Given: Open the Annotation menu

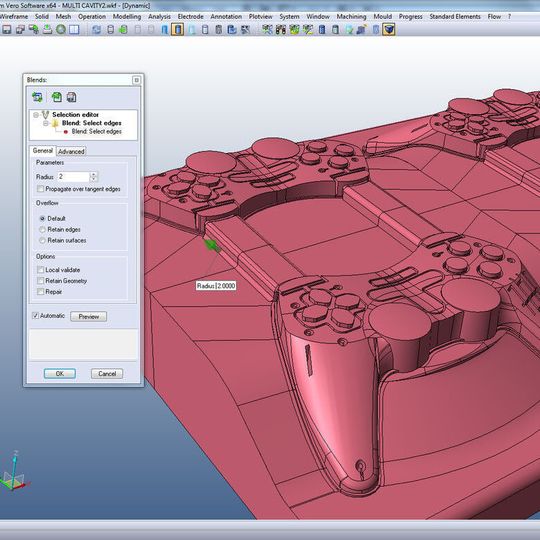Looking at the screenshot, I should (x=226, y=16).
